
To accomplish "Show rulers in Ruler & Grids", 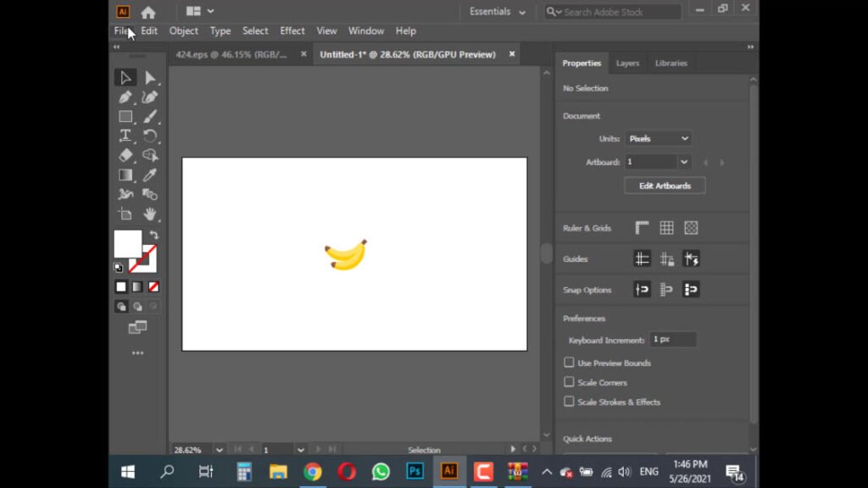I will pyautogui.click(x=643, y=228).
